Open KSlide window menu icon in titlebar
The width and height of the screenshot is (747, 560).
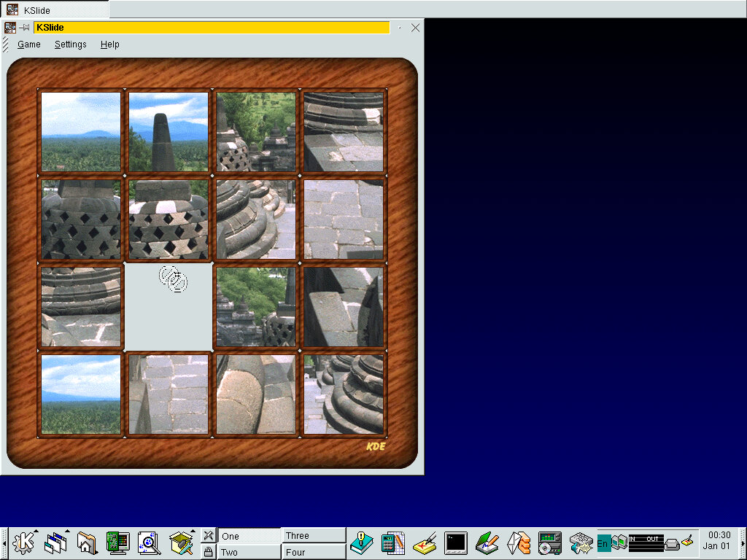tap(10, 28)
